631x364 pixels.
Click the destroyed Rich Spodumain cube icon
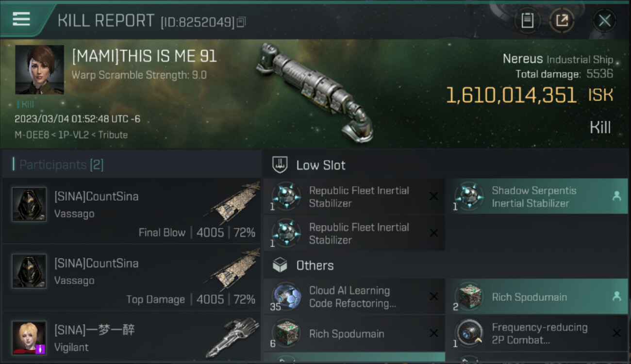(x=286, y=334)
